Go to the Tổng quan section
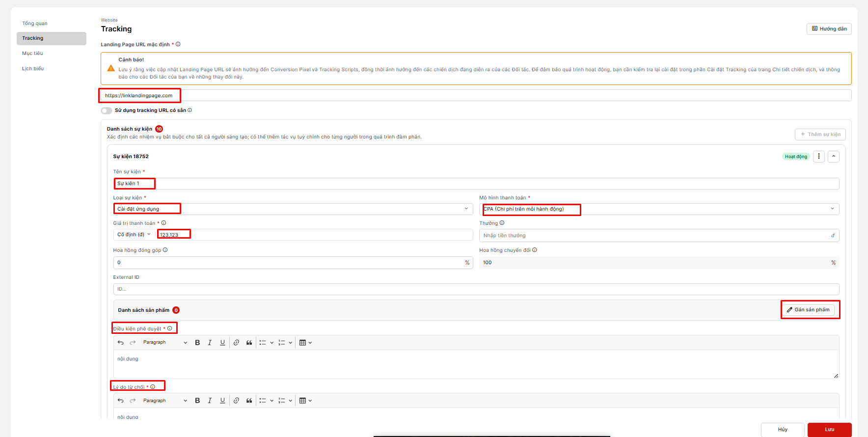This screenshot has width=868, height=437. pyautogui.click(x=35, y=24)
